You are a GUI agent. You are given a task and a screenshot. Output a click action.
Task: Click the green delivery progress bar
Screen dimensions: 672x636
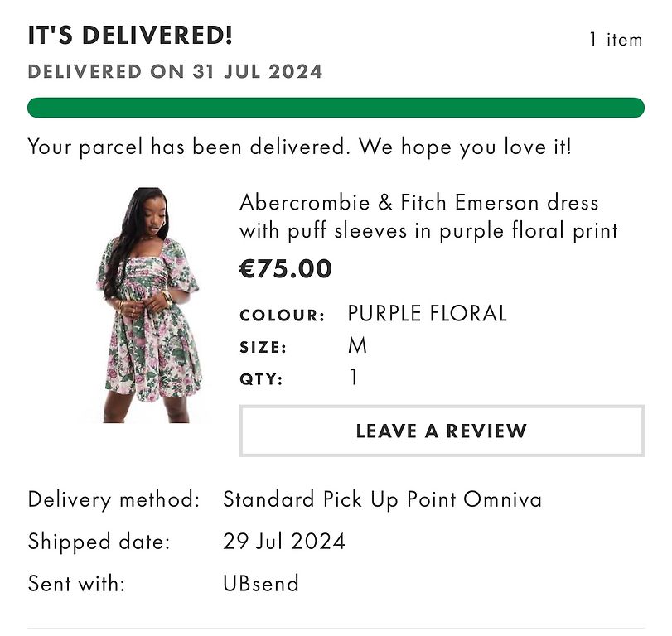[336, 108]
